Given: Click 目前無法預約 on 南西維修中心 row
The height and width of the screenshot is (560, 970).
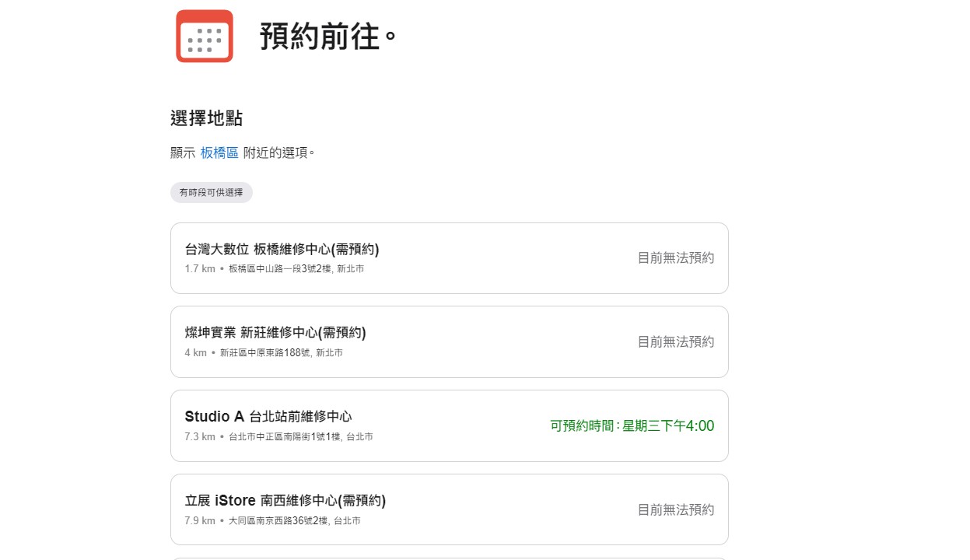Looking at the screenshot, I should tap(676, 509).
